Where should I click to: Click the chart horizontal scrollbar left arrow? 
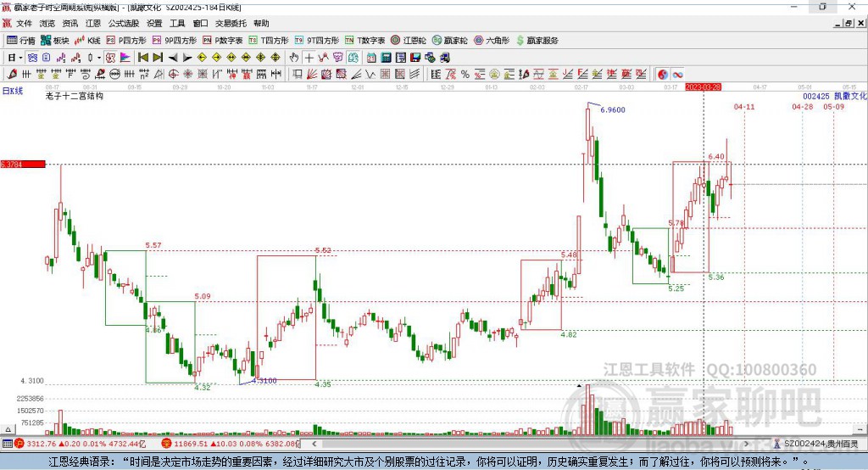coord(314,444)
